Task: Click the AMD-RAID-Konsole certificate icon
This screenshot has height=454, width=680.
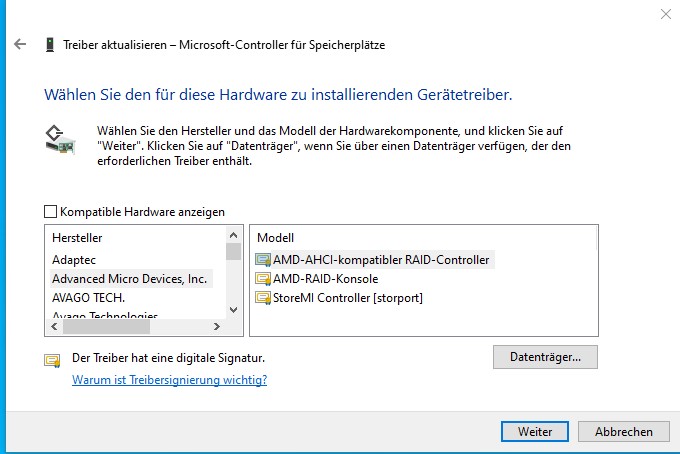Action: coord(263,279)
